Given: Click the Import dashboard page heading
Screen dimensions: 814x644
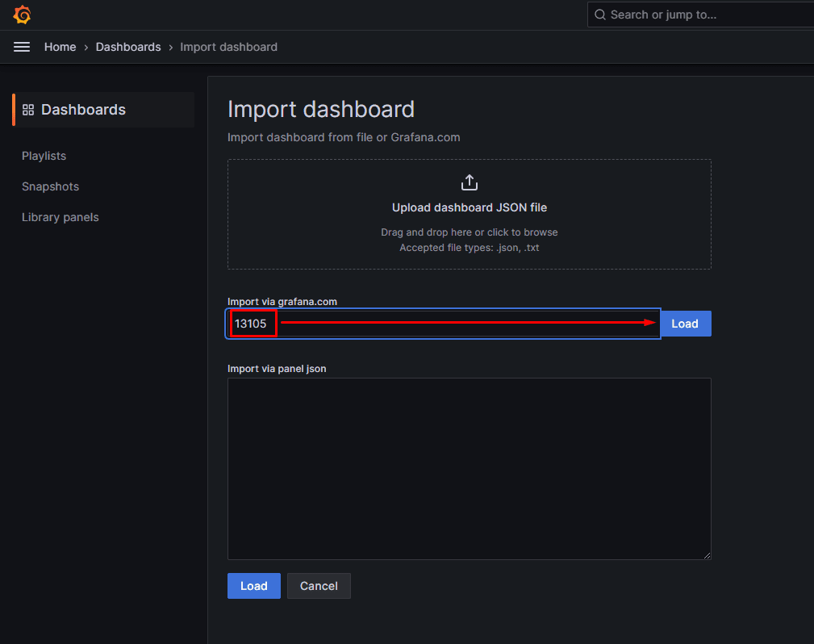Looking at the screenshot, I should click(x=321, y=110).
